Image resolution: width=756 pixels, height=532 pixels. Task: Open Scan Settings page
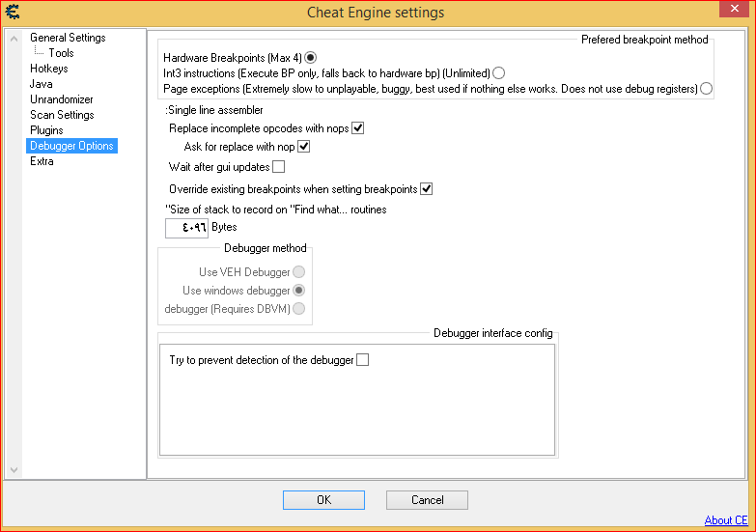coord(62,115)
